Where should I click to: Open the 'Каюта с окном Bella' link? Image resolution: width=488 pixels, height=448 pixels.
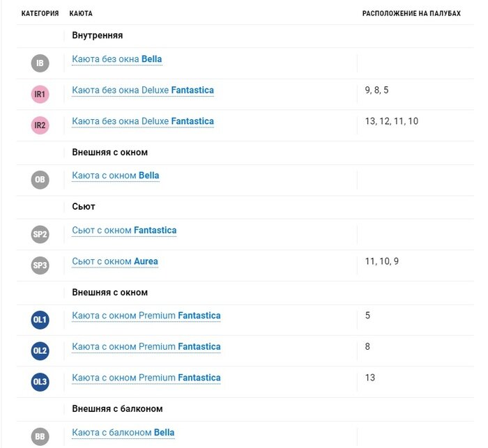(x=115, y=176)
